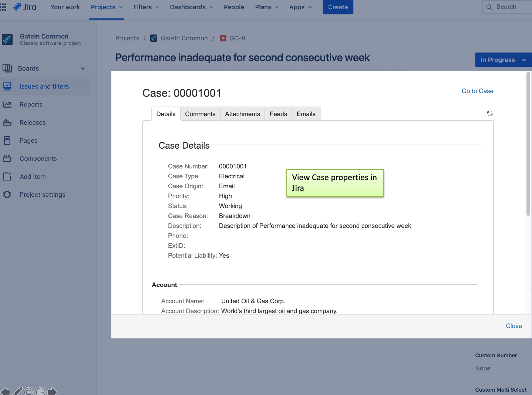
Task: Expand the Boards chevron in sidebar
Action: (x=83, y=68)
